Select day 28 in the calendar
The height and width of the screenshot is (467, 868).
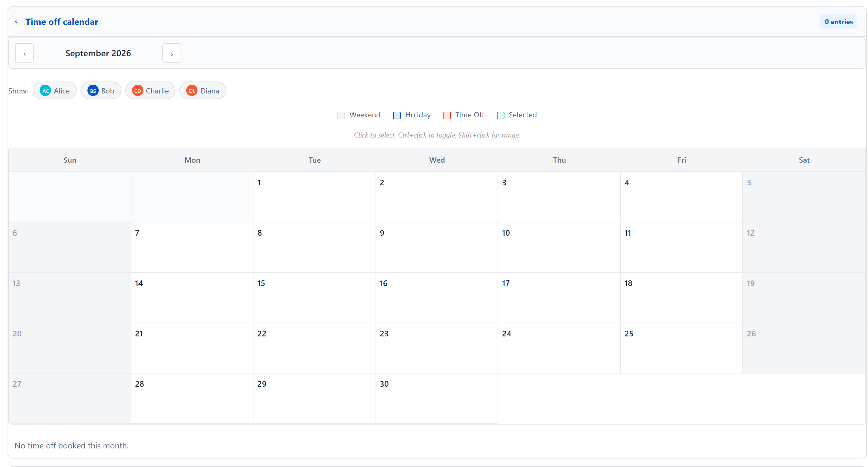tap(192, 398)
